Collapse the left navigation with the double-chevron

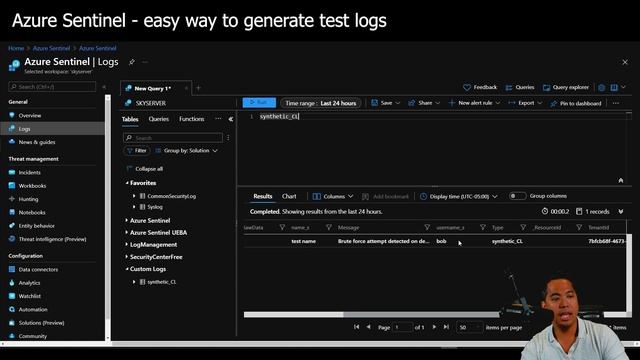pos(104,87)
